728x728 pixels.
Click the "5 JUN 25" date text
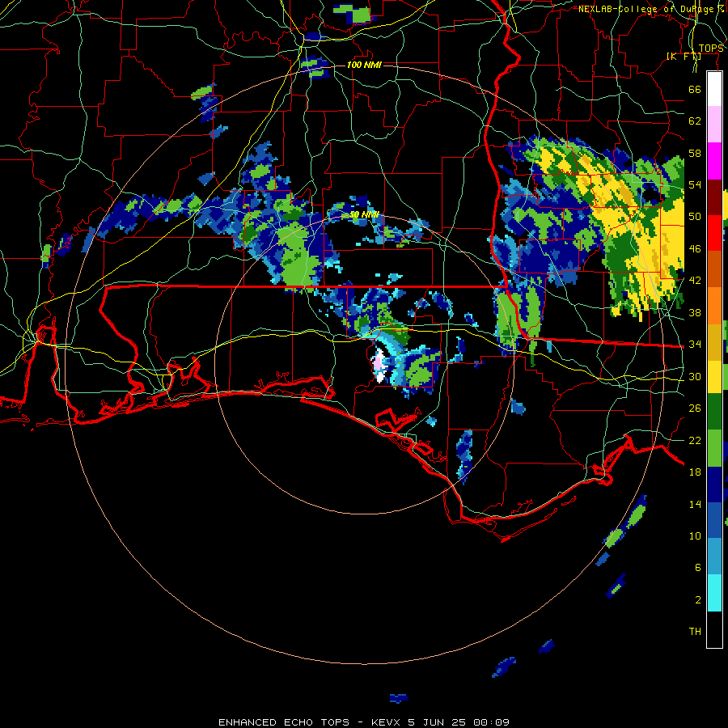[x=438, y=722]
